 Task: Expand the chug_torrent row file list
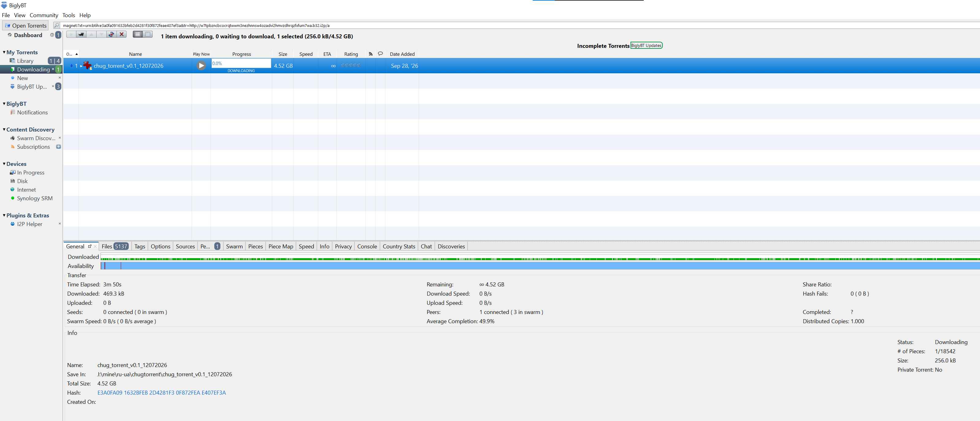[x=81, y=66]
